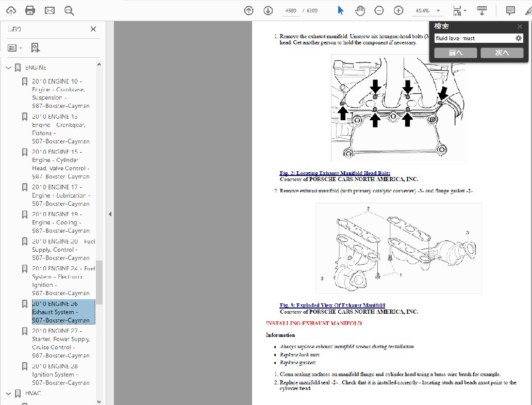The width and height of the screenshot is (532, 405).
Task: Click the current page number field
Action: [291, 10]
